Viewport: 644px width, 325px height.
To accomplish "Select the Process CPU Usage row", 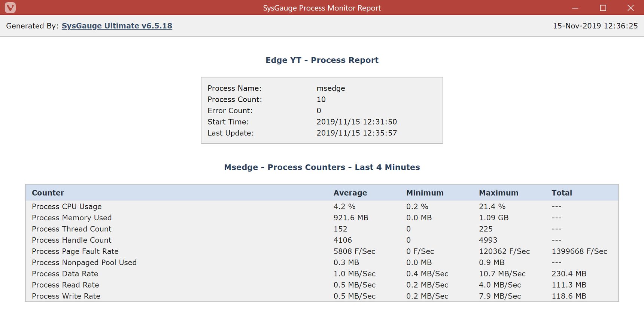I will 322,206.
